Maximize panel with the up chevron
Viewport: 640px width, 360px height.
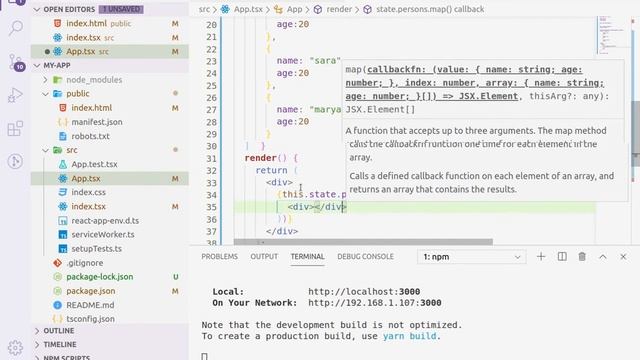click(x=603, y=257)
